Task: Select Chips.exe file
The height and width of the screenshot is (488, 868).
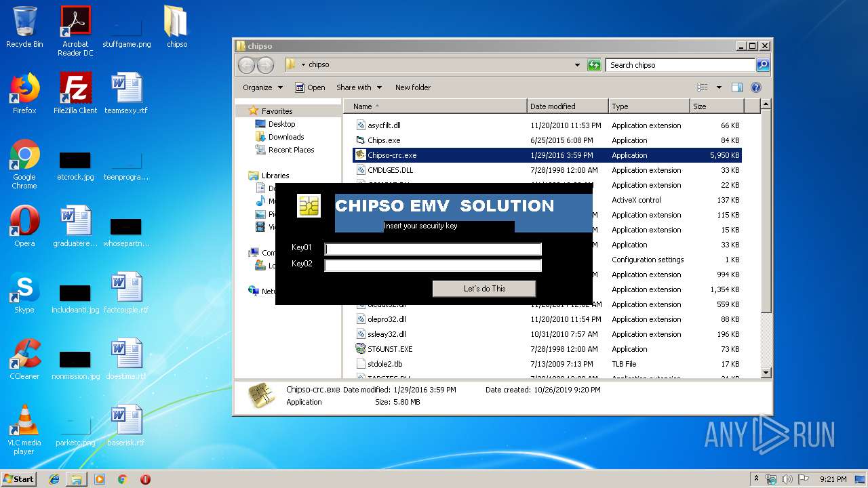Action: click(x=384, y=140)
